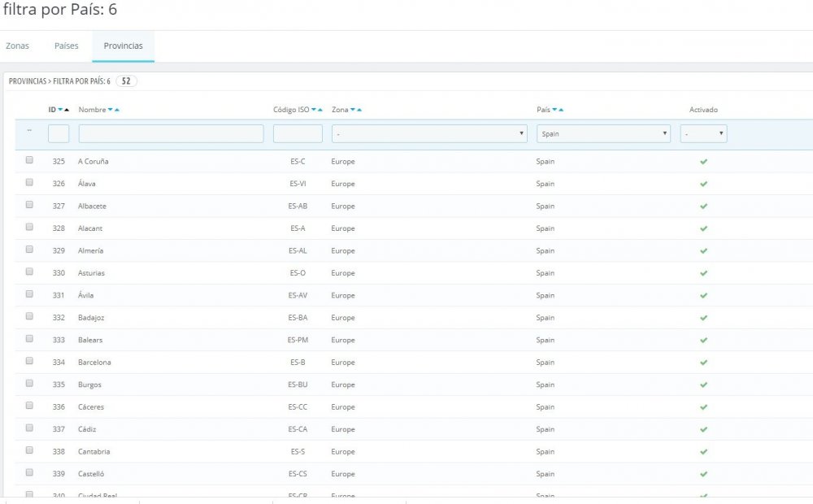Sort ID column descending arrow
This screenshot has width=813, height=504.
click(x=60, y=110)
